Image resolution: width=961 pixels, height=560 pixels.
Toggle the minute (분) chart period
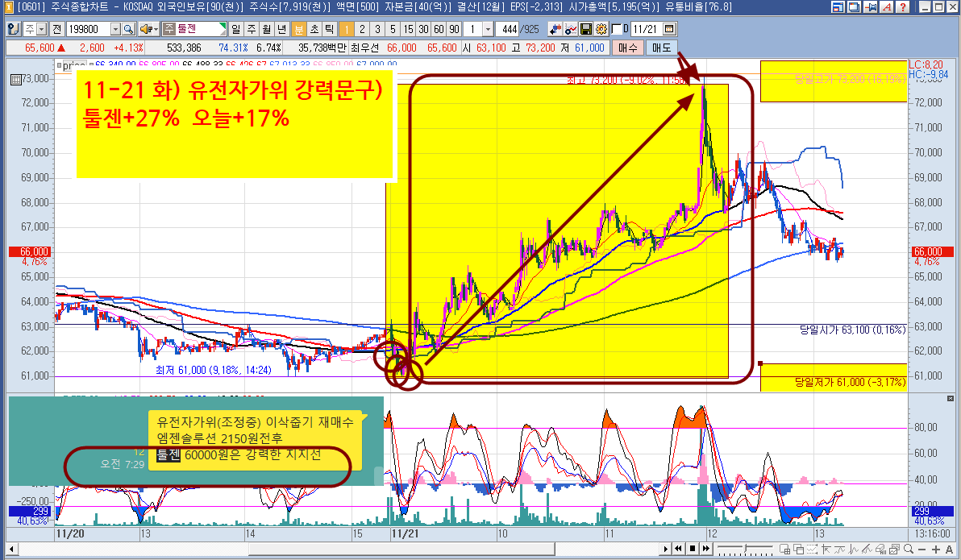298,29
